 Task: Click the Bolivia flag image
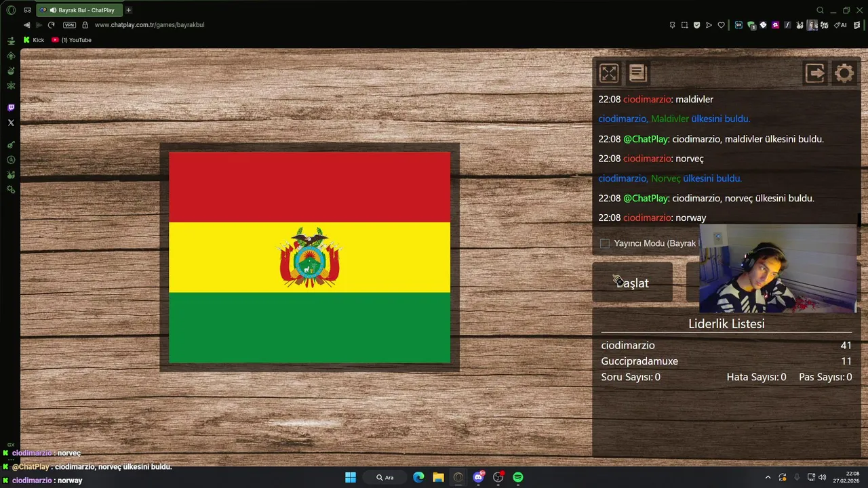[309, 258]
